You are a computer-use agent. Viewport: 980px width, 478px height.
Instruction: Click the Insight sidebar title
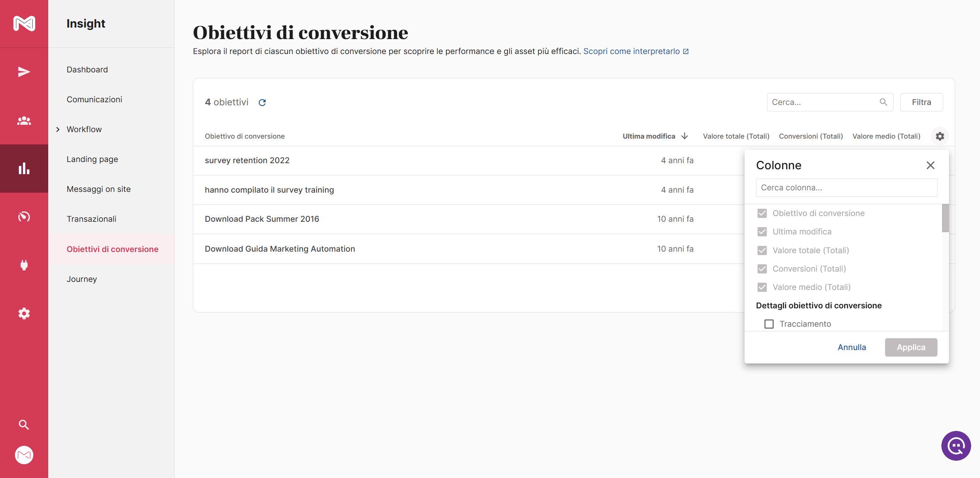[x=86, y=24]
